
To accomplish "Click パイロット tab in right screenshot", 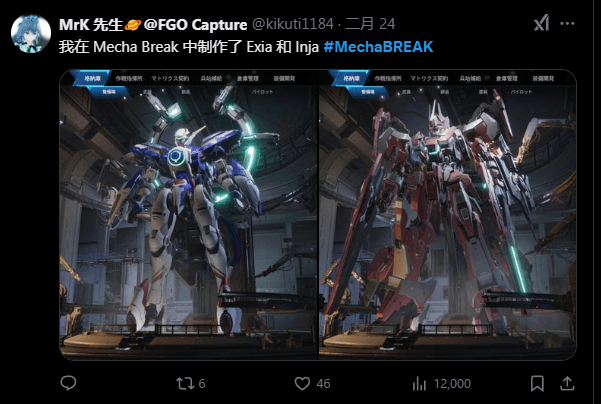I will 521,92.
